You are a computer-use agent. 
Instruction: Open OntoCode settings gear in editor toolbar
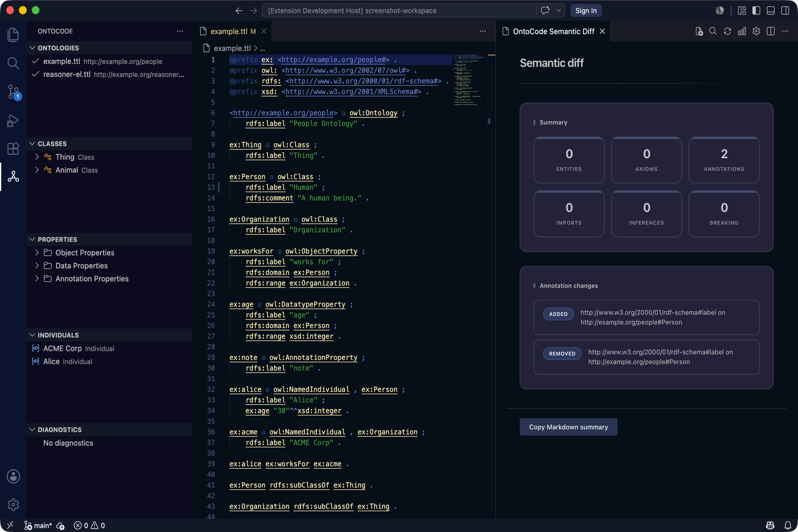point(756,32)
